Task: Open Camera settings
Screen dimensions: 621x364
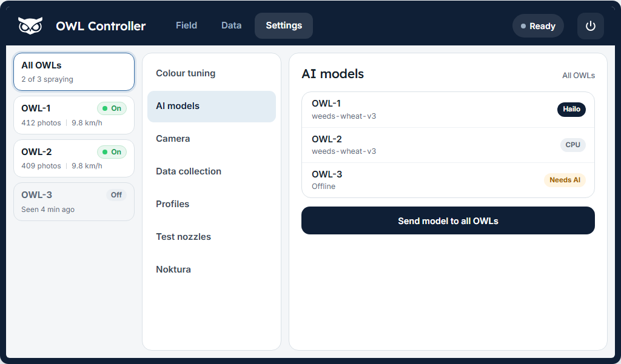Action: [x=212, y=139]
